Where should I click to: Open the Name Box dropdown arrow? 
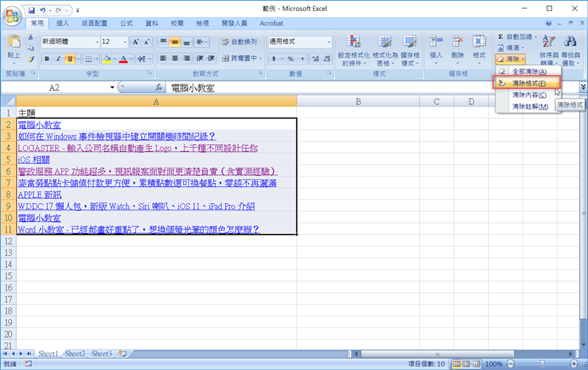pyautogui.click(x=112, y=88)
